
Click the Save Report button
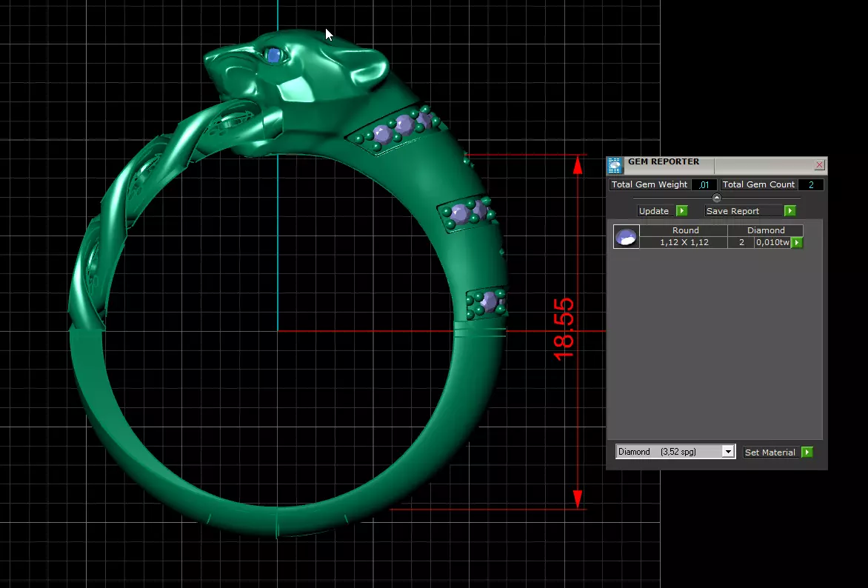(x=744, y=211)
